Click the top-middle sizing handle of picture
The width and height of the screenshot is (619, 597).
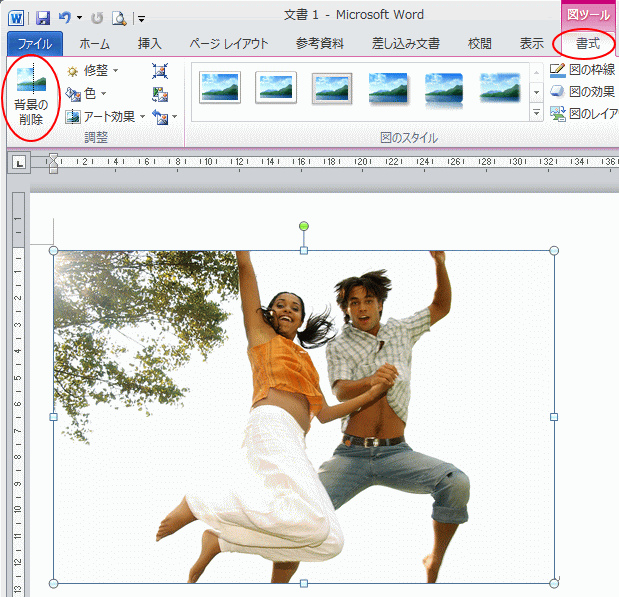304,250
